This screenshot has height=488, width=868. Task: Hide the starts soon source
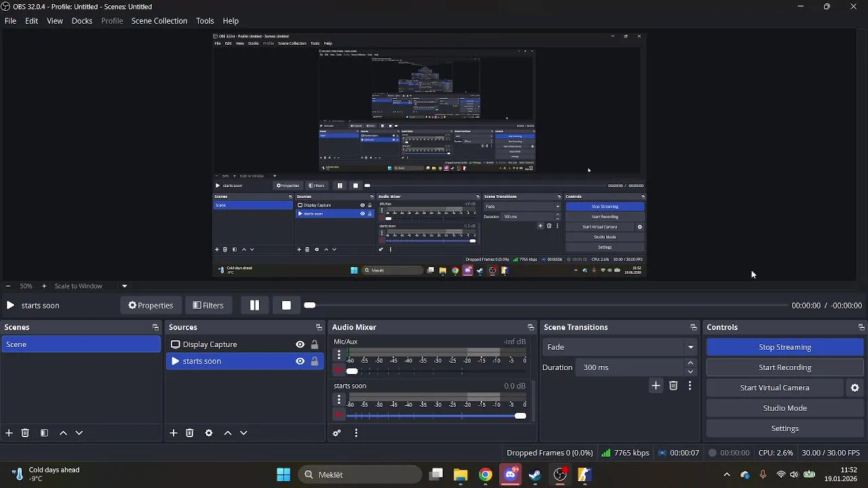(x=300, y=361)
